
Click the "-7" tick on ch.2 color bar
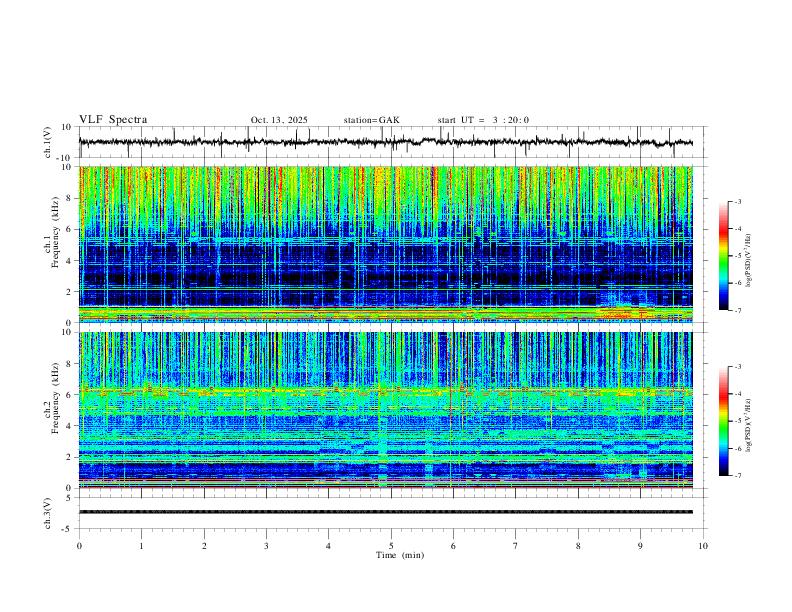[x=738, y=476]
